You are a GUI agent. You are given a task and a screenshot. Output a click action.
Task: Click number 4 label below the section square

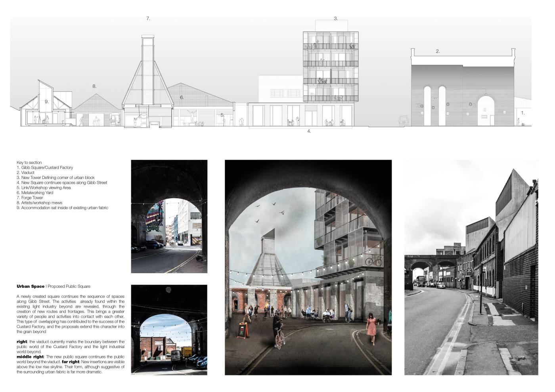[x=309, y=131]
